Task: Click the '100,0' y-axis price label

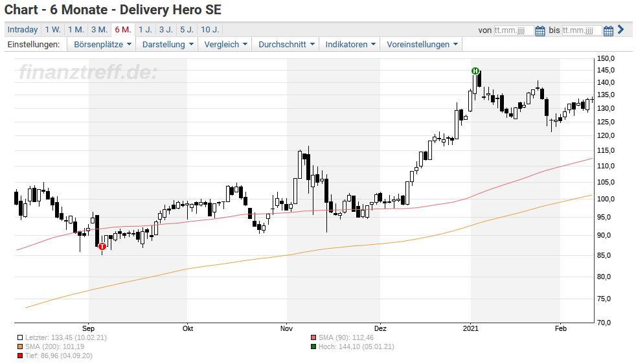Action: [x=606, y=199]
